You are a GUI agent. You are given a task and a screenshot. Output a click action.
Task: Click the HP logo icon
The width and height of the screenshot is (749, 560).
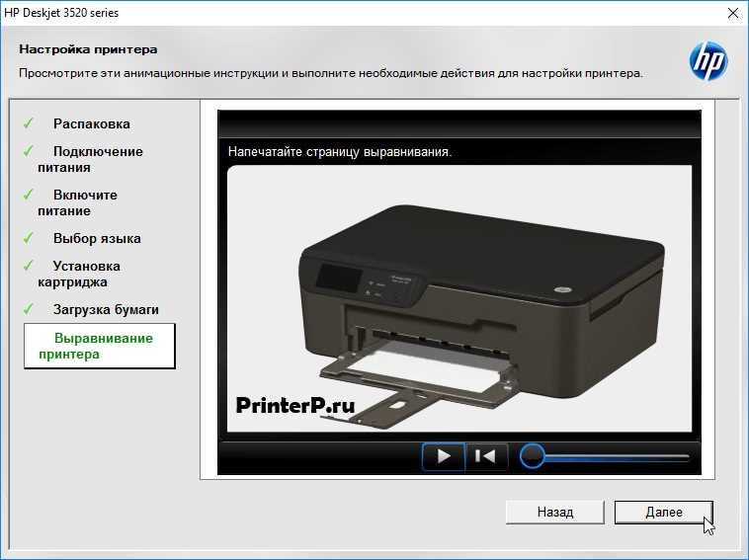707,61
